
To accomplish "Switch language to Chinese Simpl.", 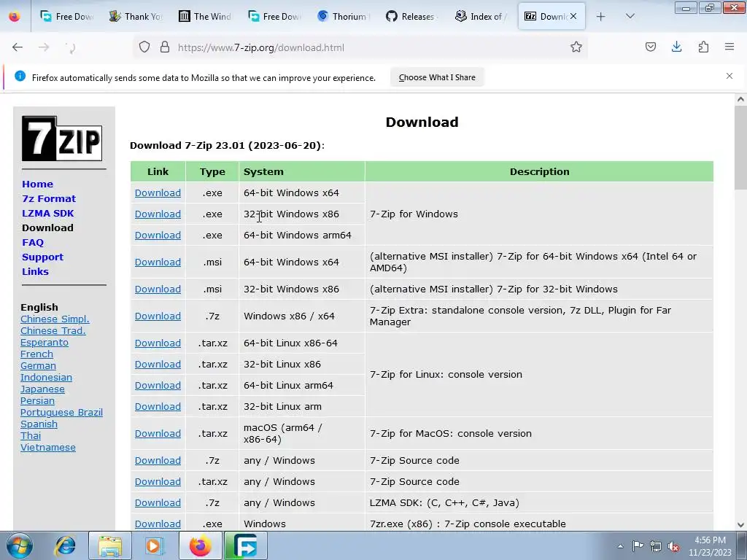I will [55, 319].
